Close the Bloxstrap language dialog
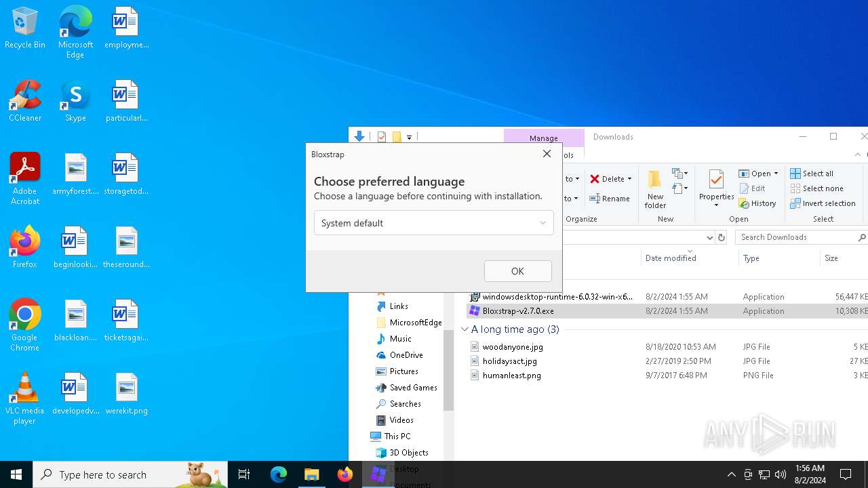The image size is (868, 488). pyautogui.click(x=547, y=154)
